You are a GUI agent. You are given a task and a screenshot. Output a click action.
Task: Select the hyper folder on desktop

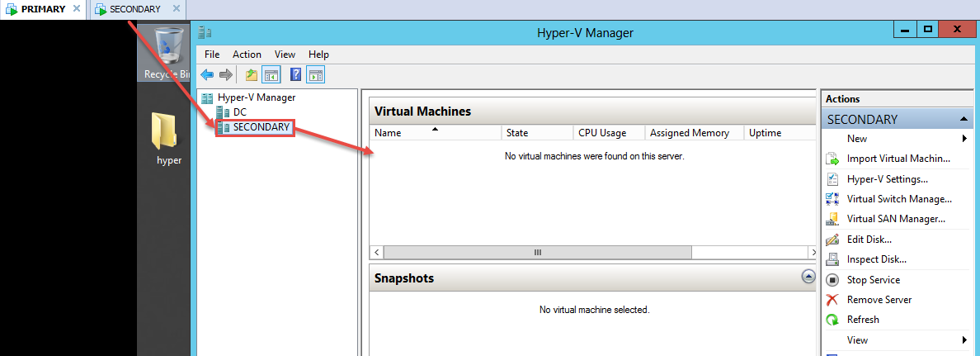(x=168, y=138)
